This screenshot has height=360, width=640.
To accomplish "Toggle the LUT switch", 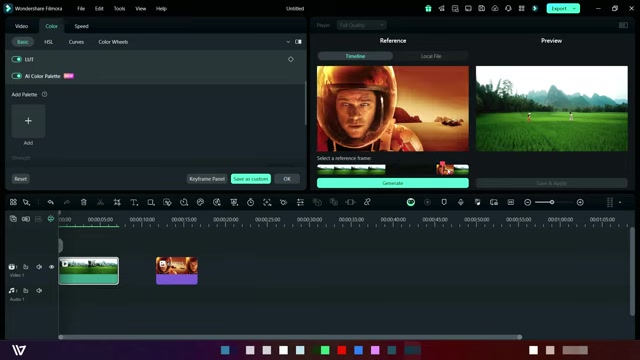I will [17, 59].
